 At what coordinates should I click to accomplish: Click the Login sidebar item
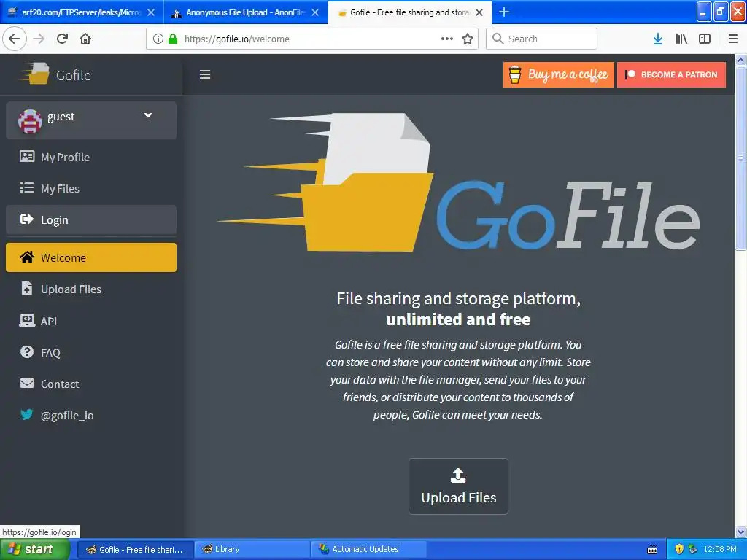pyautogui.click(x=91, y=219)
